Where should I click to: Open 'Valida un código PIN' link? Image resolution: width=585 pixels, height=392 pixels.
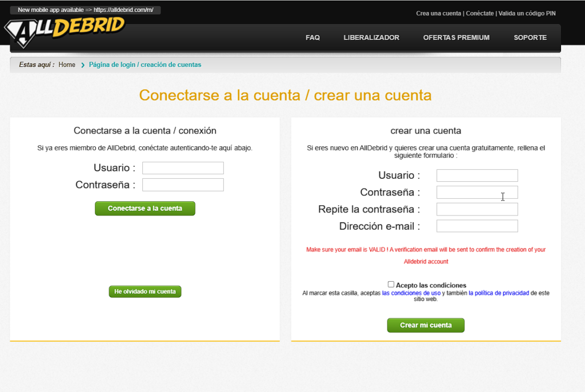pos(527,14)
